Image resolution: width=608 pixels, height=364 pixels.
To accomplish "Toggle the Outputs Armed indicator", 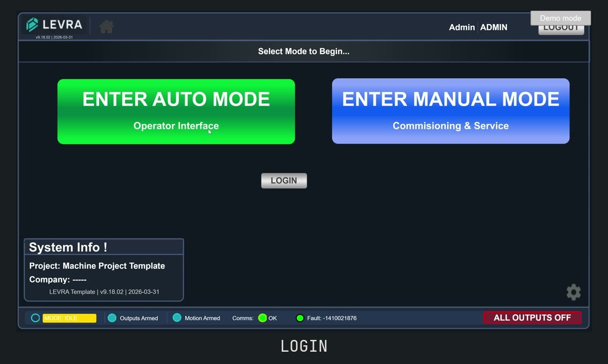I will [x=112, y=318].
